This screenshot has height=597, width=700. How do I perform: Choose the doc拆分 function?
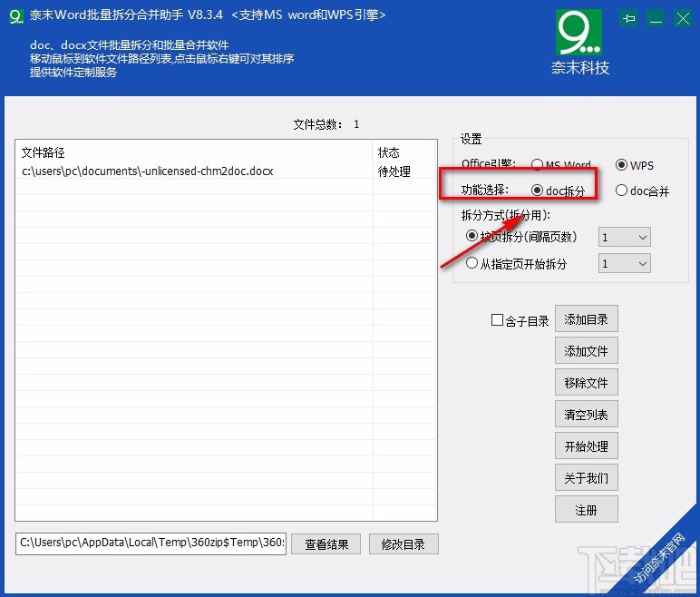pyautogui.click(x=558, y=191)
